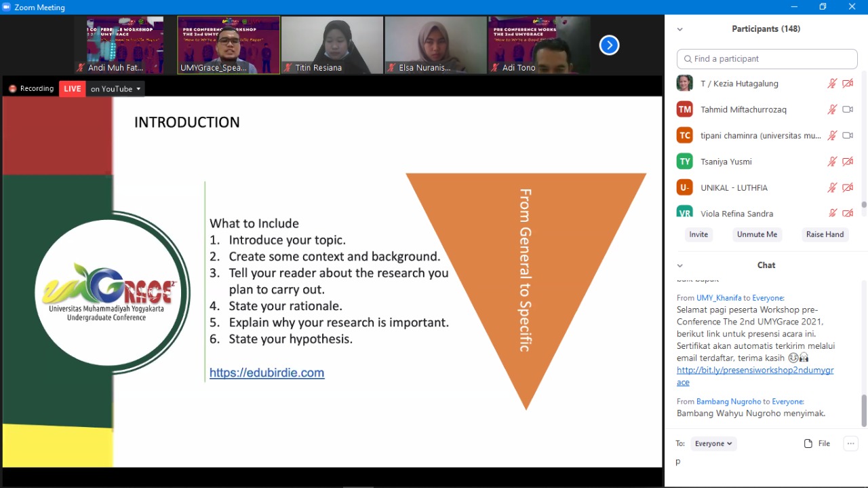The width and height of the screenshot is (868, 488).
Task: Click the muted mic icon on Titin Resiana's video
Action: [x=288, y=68]
